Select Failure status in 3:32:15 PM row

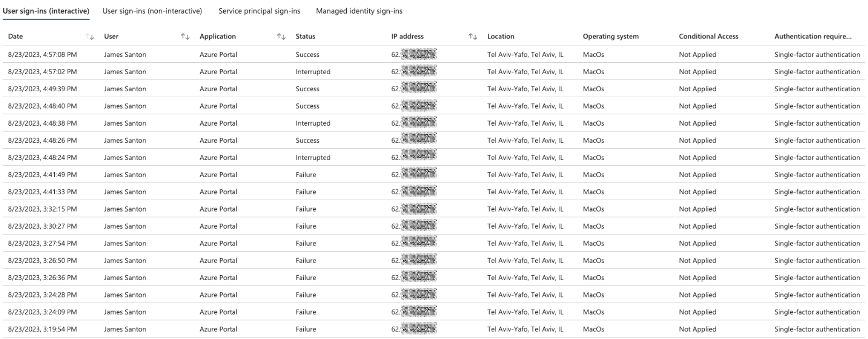coord(306,209)
